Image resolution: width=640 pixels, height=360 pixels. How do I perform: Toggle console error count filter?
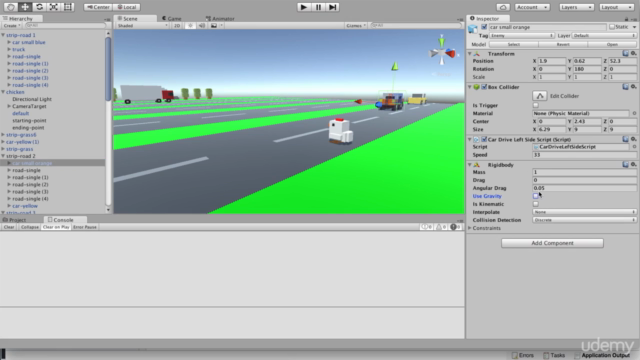(456, 227)
